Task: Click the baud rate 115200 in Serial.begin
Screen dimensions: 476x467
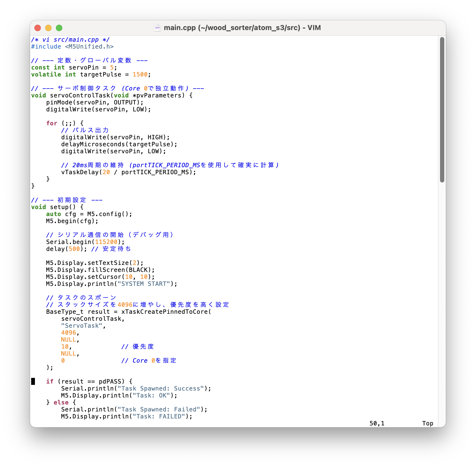Action: coord(106,242)
